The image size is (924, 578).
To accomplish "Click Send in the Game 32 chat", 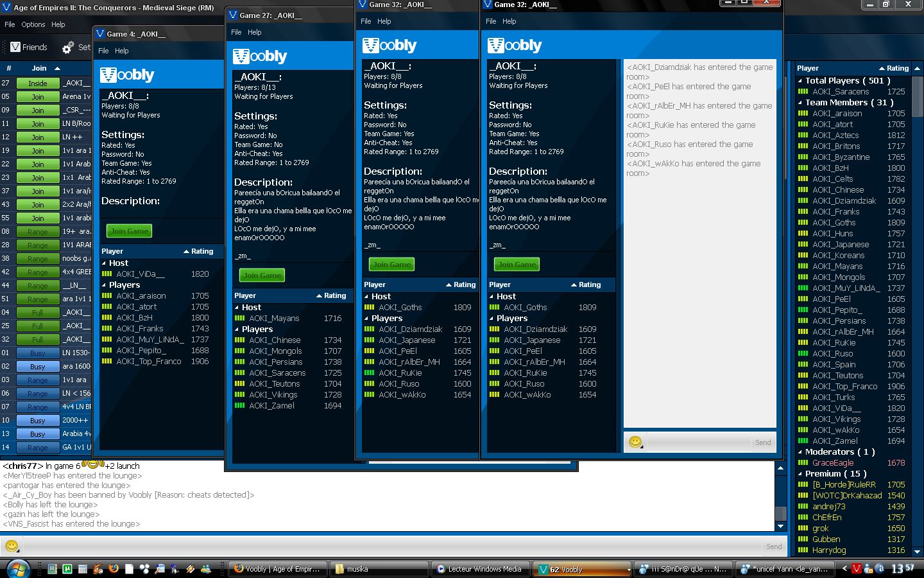I will tap(763, 442).
